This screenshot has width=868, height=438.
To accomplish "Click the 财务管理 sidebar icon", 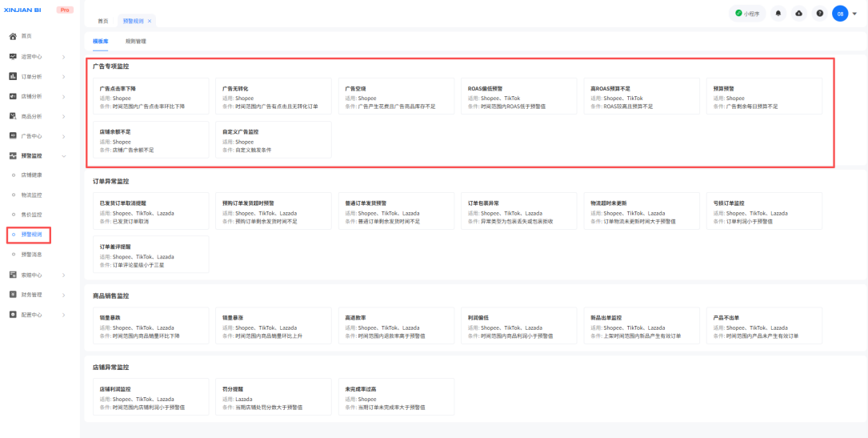I will click(x=13, y=295).
